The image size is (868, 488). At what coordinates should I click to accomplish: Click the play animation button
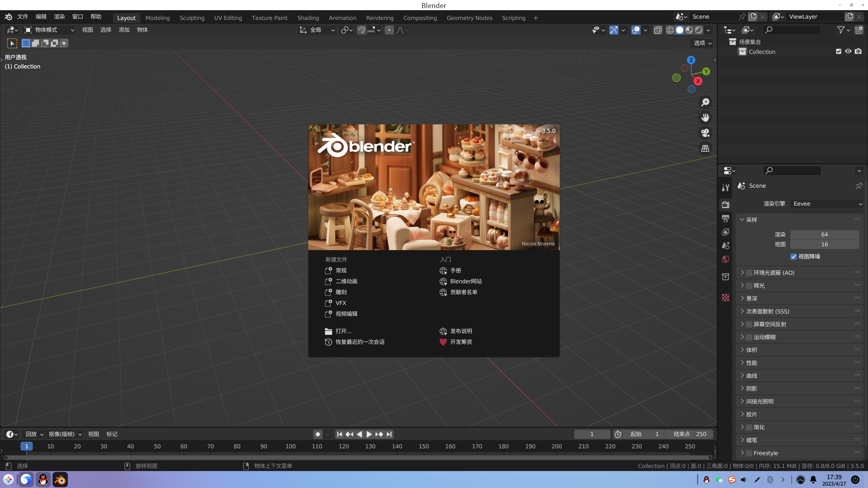pyautogui.click(x=369, y=434)
